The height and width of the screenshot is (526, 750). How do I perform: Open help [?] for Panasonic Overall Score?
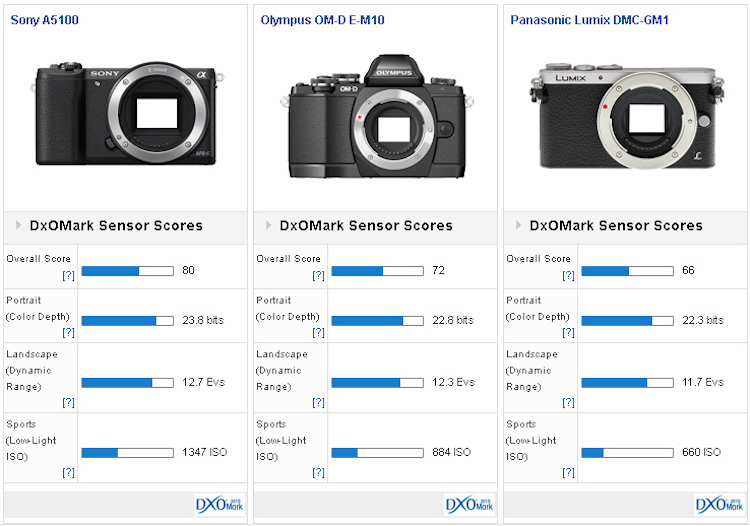[x=568, y=275]
